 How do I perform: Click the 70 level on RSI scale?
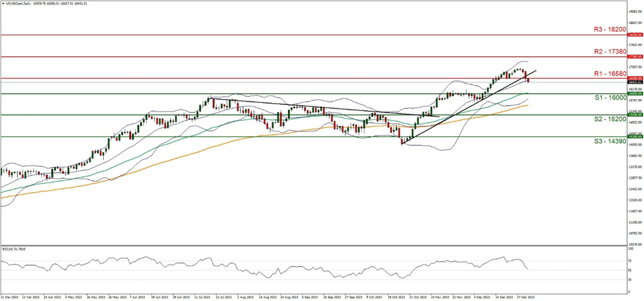pos(629,262)
